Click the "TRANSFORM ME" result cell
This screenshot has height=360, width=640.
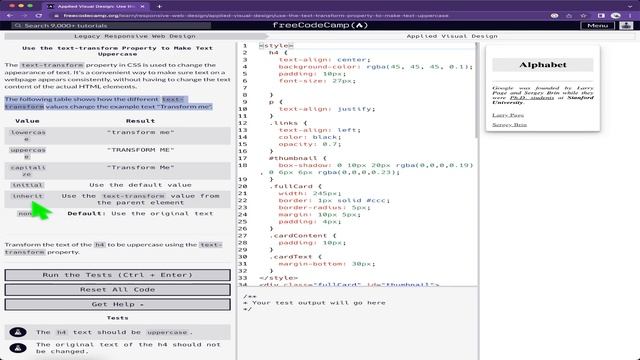pyautogui.click(x=140, y=150)
